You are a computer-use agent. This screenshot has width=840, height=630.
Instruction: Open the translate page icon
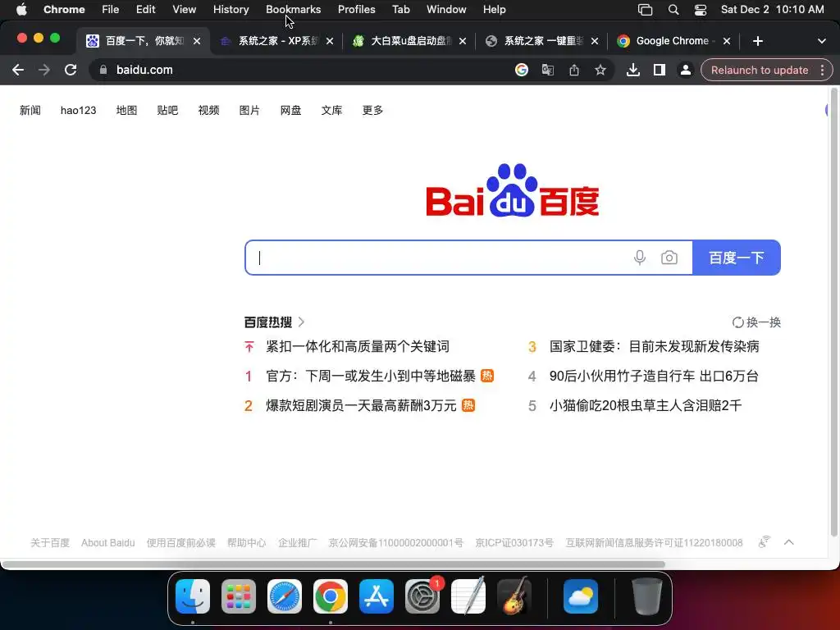click(x=547, y=70)
